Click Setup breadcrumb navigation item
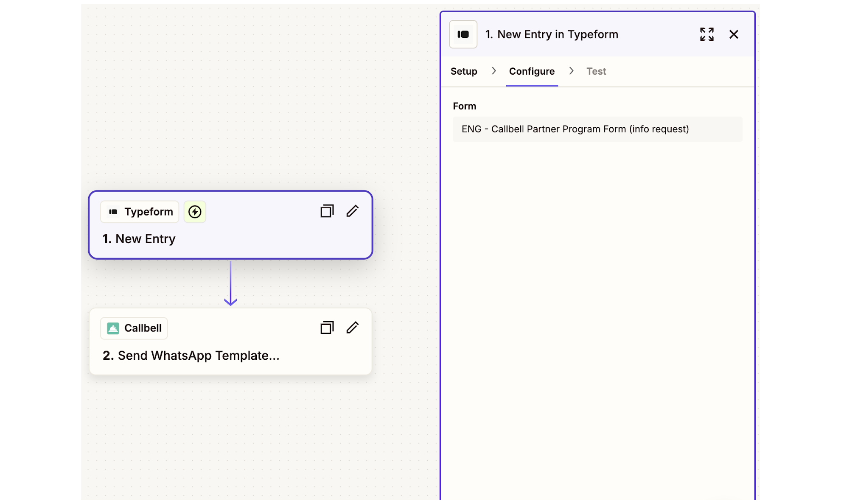This screenshot has height=504, width=841. pos(465,71)
